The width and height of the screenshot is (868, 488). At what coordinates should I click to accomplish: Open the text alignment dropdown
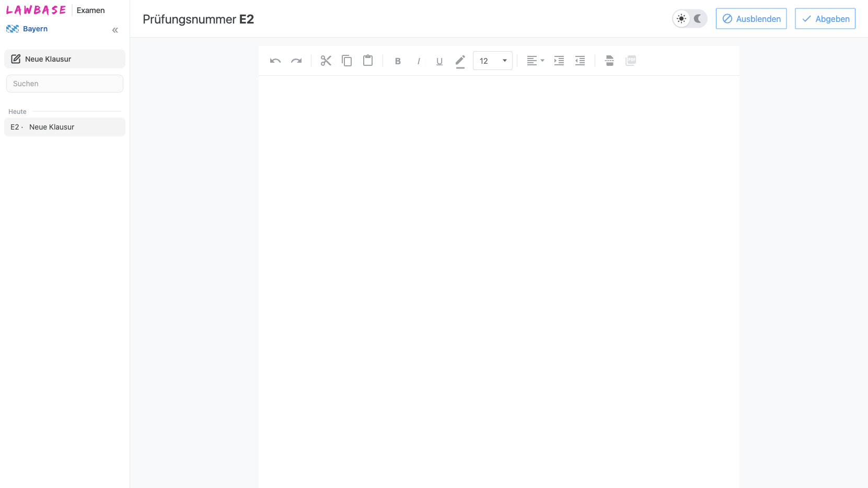(535, 61)
